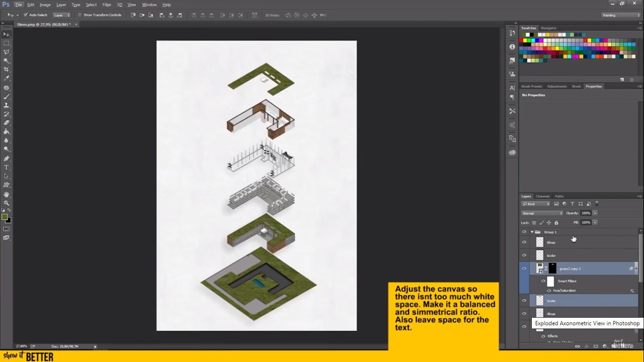Enable the Auto-Select checkbox
The width and height of the screenshot is (644, 362).
tap(26, 15)
